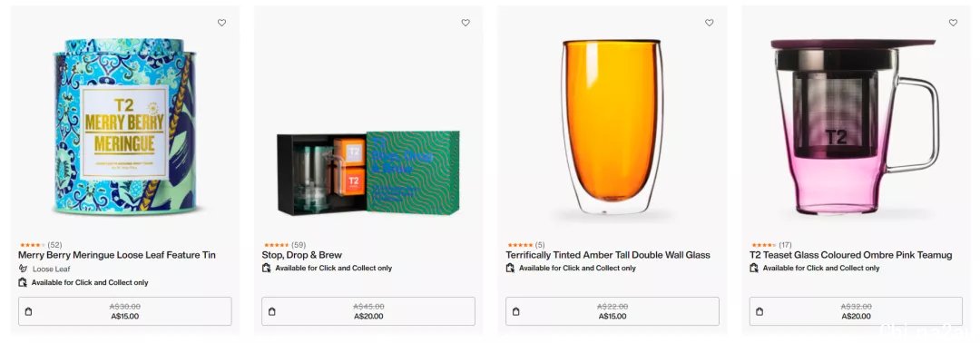Add Amber Tall Double Wall Glass to wishlist

point(710,23)
